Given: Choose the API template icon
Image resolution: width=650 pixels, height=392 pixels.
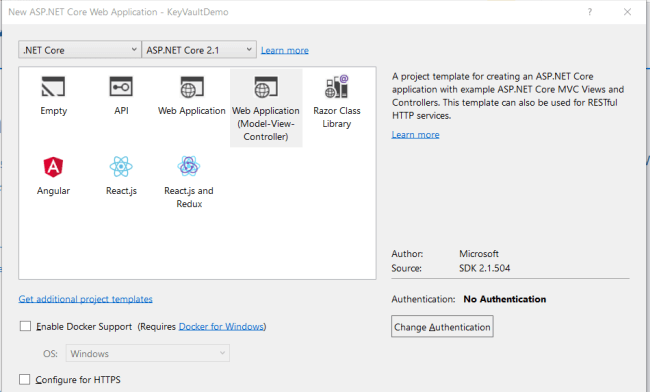Looking at the screenshot, I should [121, 87].
